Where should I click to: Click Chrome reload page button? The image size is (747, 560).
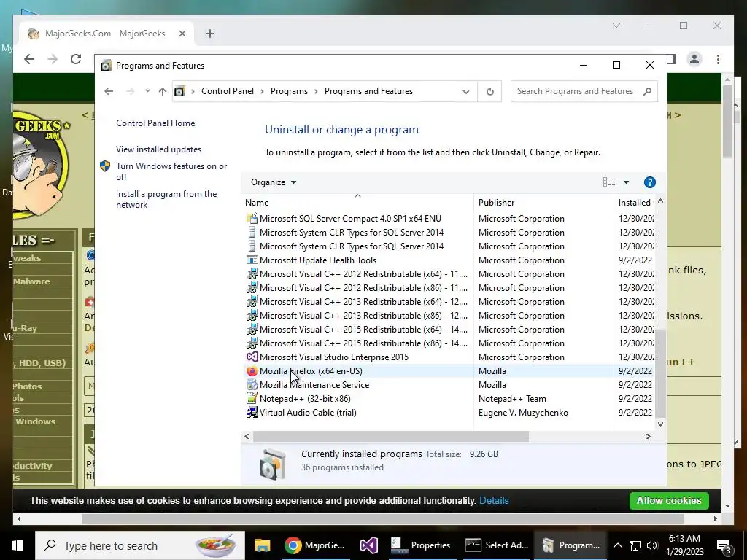(x=76, y=59)
